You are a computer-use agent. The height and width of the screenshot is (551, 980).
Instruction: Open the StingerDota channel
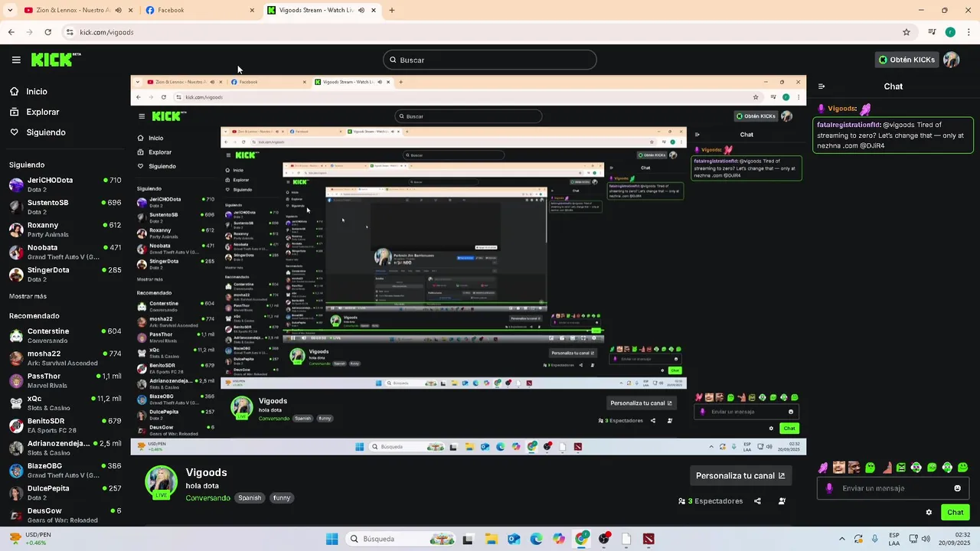click(x=65, y=274)
